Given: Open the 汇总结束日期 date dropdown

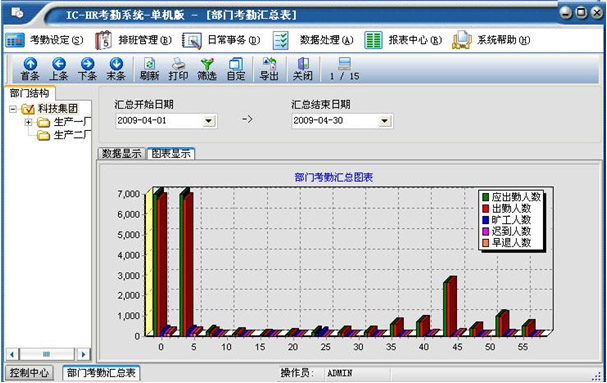Looking at the screenshot, I should coord(384,121).
